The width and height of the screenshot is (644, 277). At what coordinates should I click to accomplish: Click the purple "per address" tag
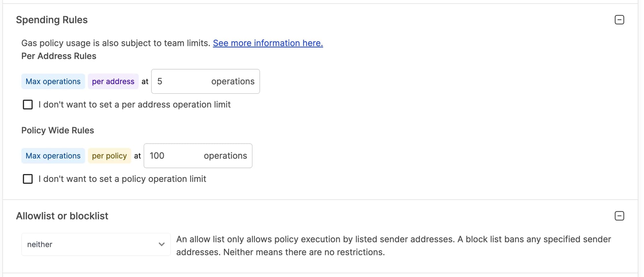coord(113,81)
